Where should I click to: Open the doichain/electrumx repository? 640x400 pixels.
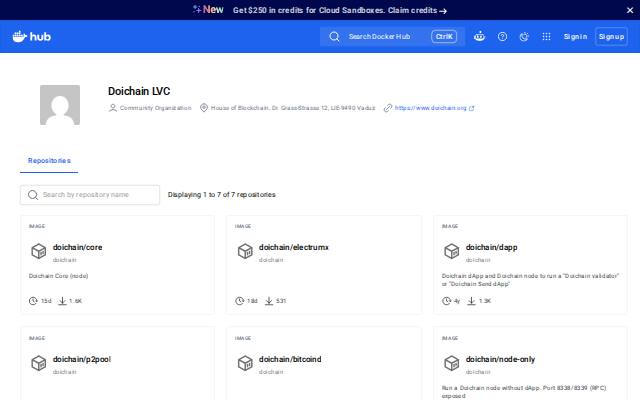[x=293, y=247]
